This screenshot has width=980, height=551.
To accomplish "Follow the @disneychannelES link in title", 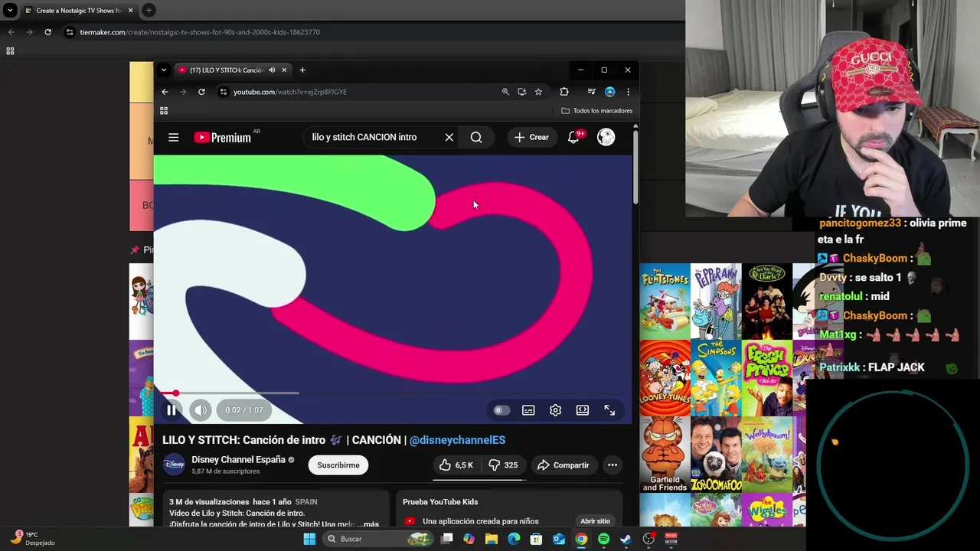I will click(457, 440).
